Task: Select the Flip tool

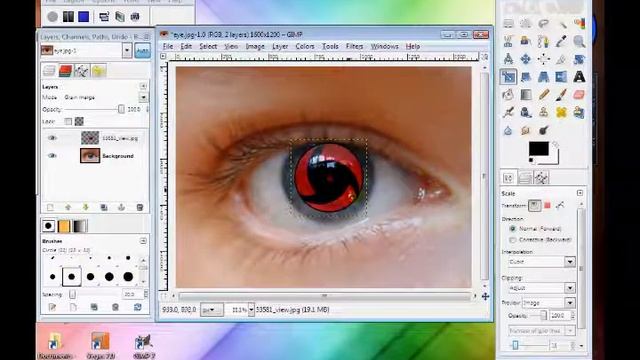Action: pyautogui.click(x=562, y=77)
